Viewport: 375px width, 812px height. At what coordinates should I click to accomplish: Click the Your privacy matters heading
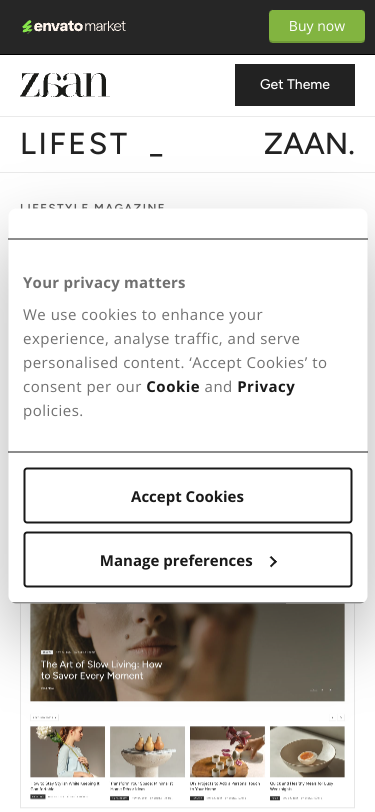click(x=104, y=283)
